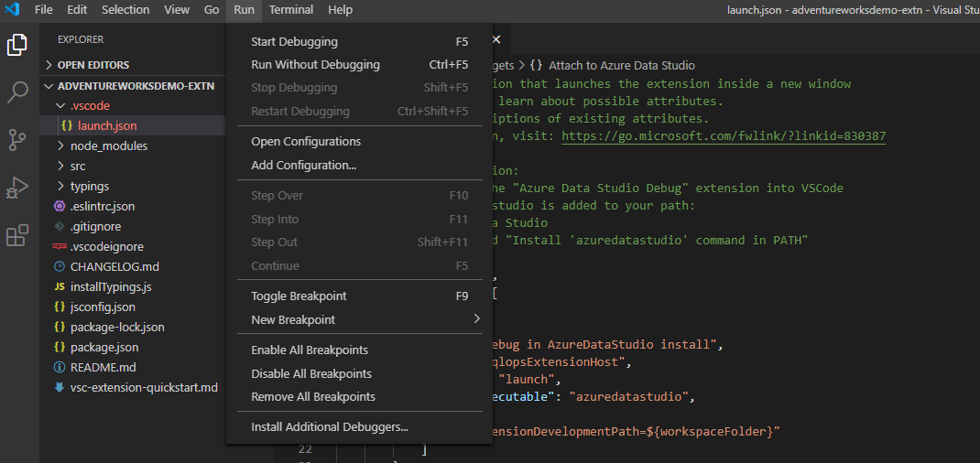Open the Search view icon
980x463 pixels.
[x=17, y=92]
